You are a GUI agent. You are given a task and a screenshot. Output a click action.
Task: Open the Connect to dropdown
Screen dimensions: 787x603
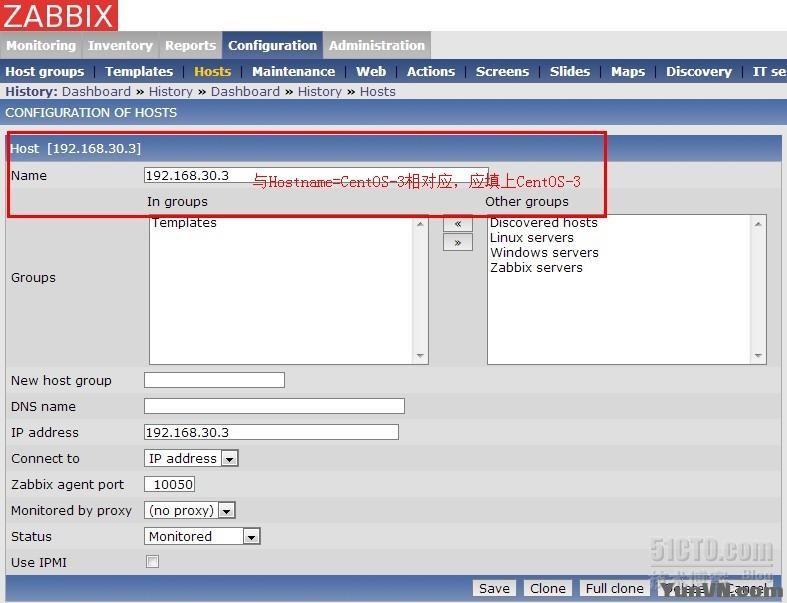coord(191,458)
